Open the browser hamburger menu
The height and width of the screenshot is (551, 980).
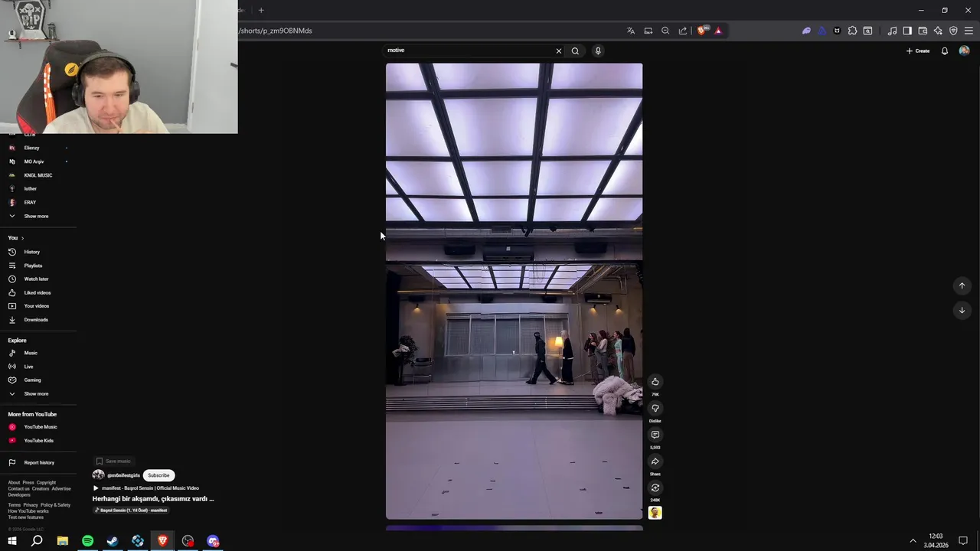(969, 31)
